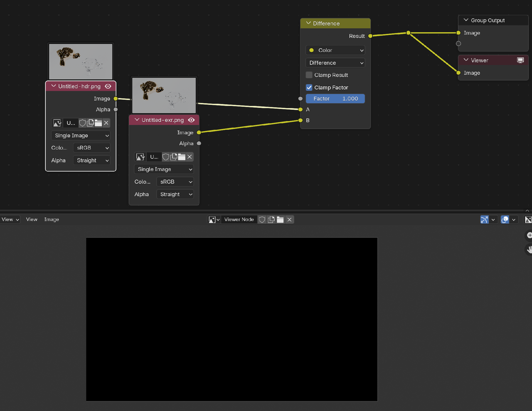The image size is (532, 411).
Task: Toggle gizmo display in image editor header
Action: pos(484,219)
